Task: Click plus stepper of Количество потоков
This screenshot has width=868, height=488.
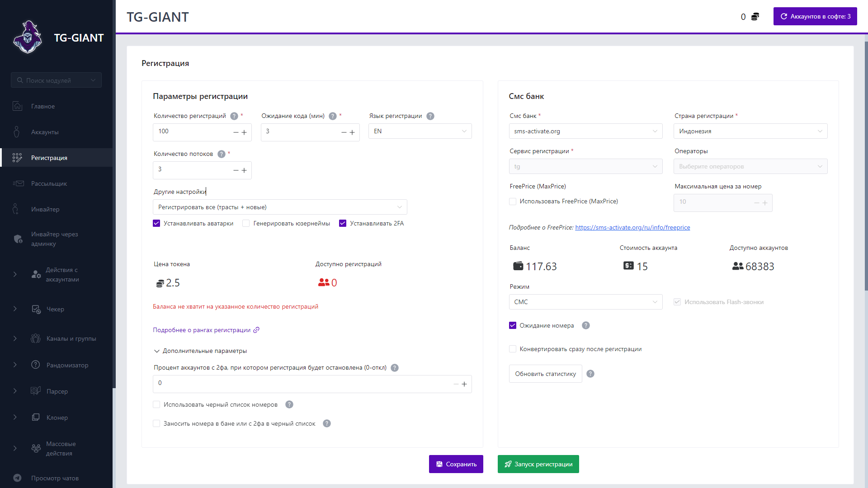Action: click(244, 170)
